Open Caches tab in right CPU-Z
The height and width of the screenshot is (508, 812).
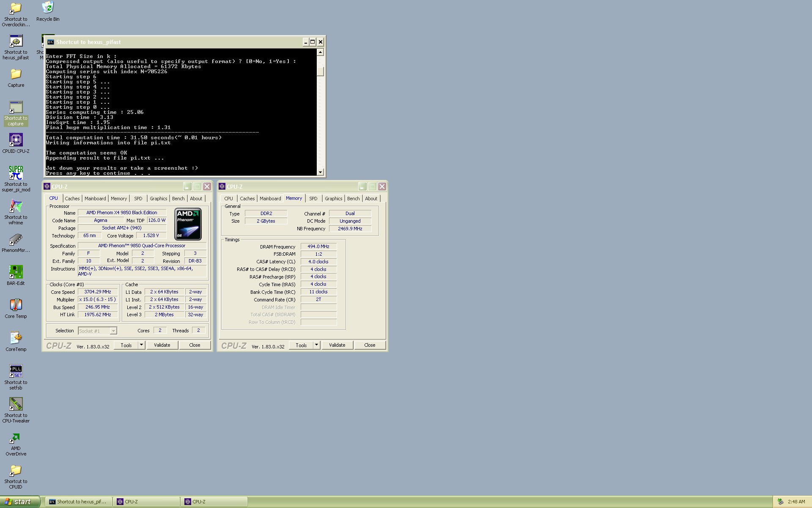[x=247, y=199]
